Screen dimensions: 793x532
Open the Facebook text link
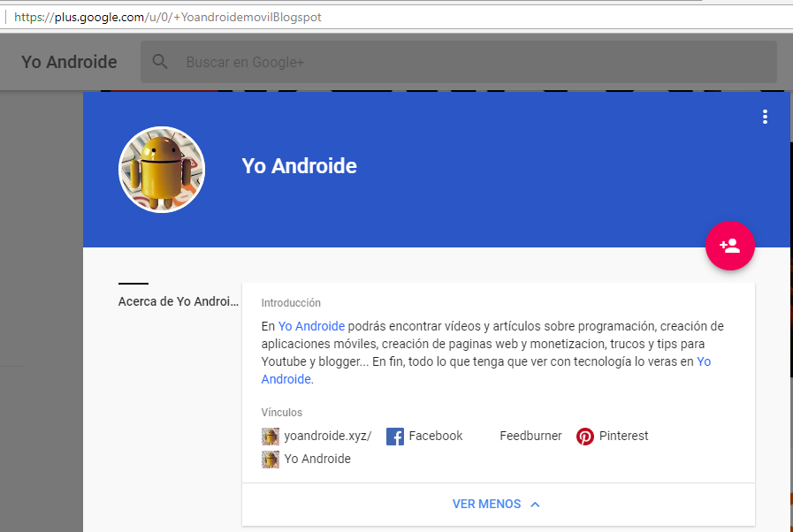436,436
